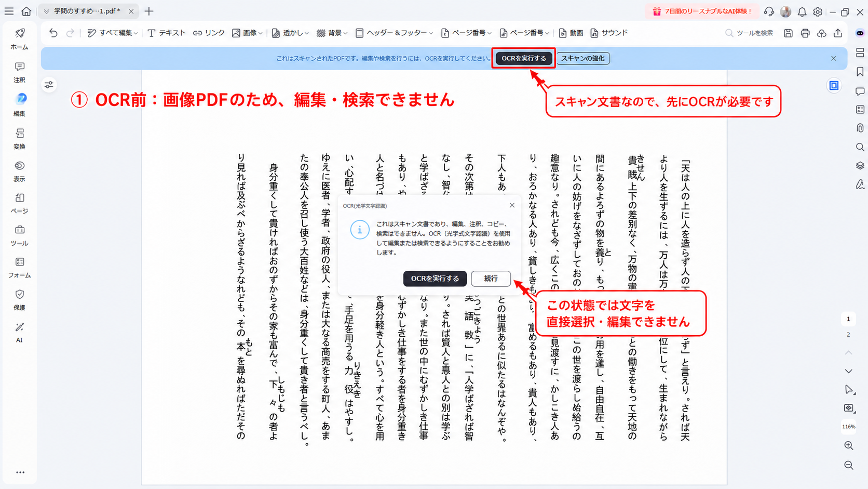This screenshot has width=868, height=489.
Task: Go to home via house icon
Action: click(26, 11)
